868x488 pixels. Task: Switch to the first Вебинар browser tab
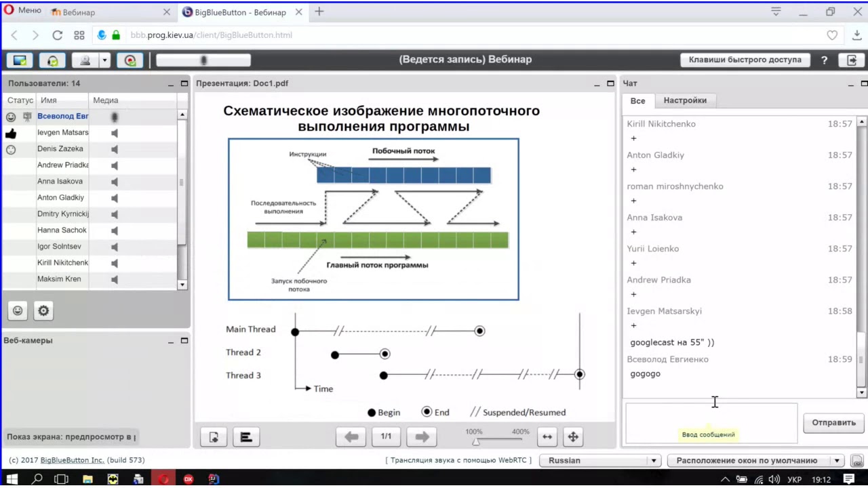coord(108,12)
